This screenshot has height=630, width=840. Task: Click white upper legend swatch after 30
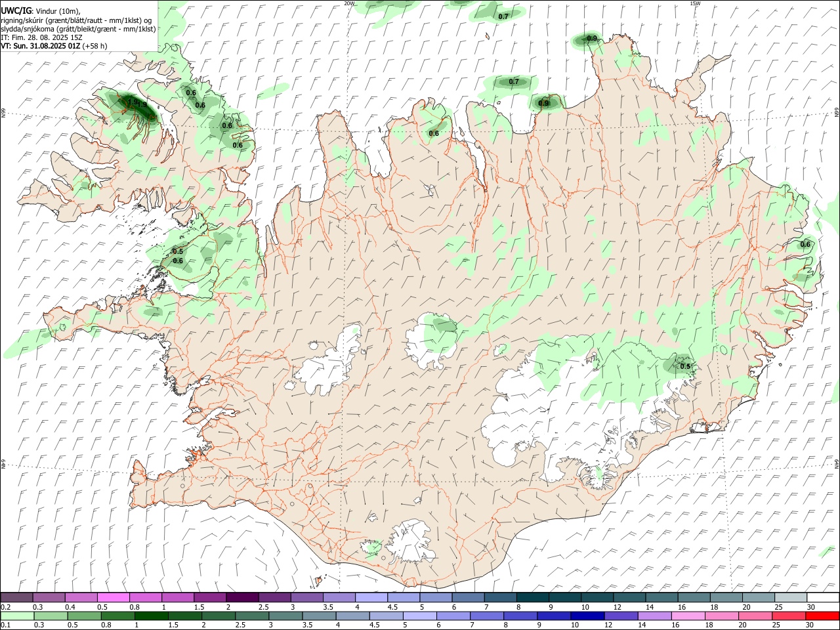(x=823, y=598)
